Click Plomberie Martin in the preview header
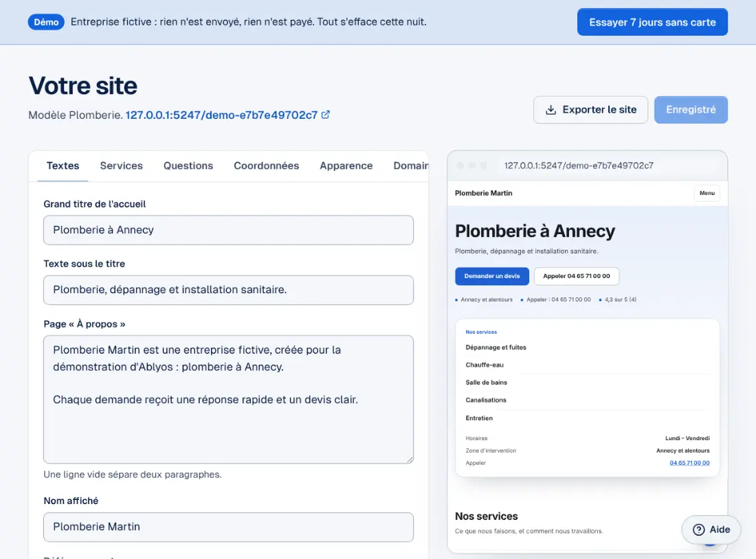Viewport: 756px width, 559px height. pos(484,193)
